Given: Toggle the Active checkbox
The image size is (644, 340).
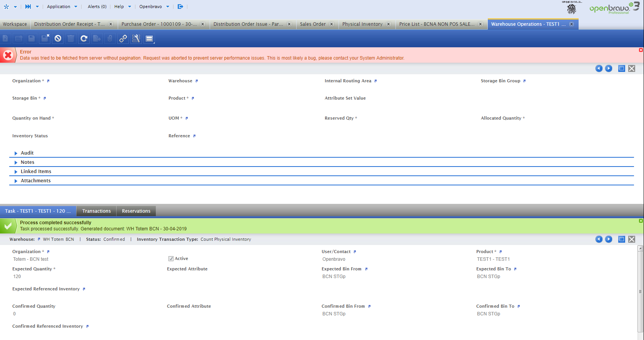Looking at the screenshot, I should tap(171, 259).
